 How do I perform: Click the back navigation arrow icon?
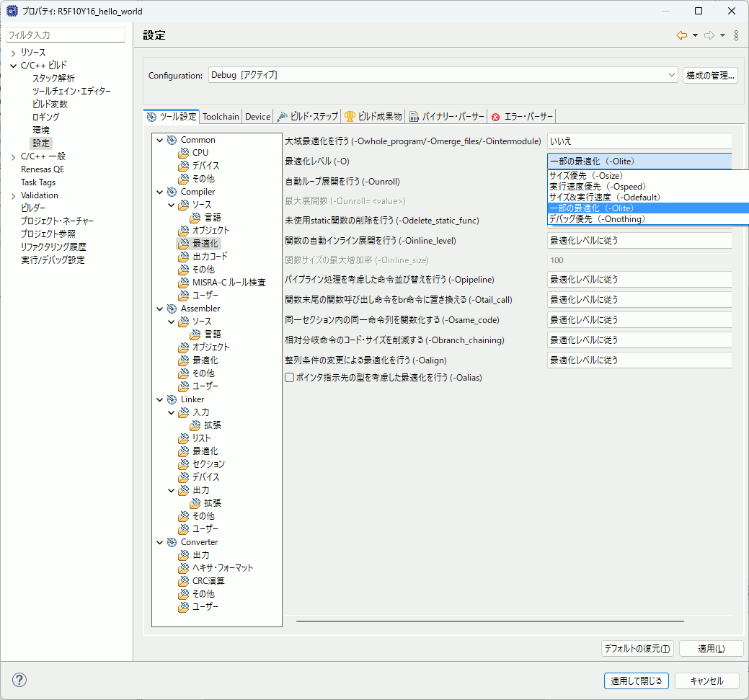coord(681,35)
